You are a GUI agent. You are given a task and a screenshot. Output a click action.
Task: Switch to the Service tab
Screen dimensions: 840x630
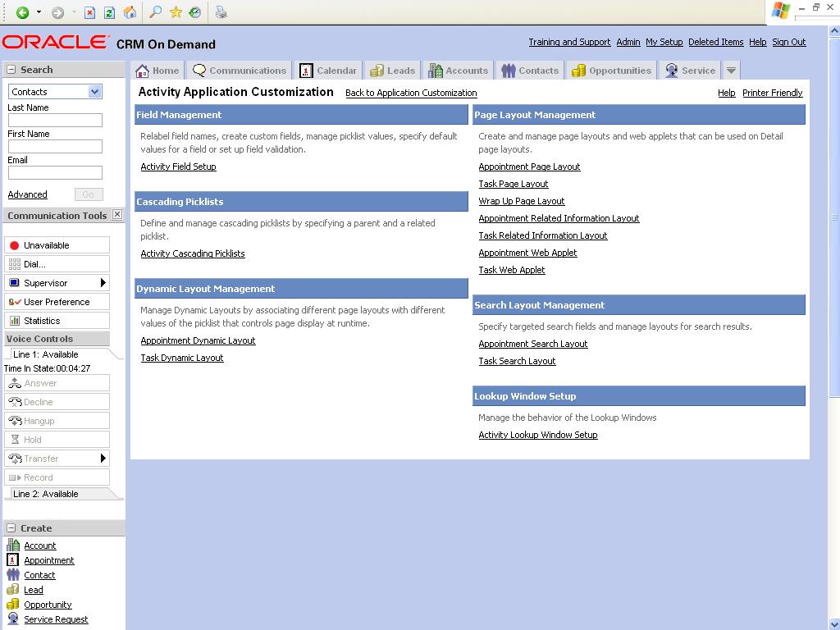(690, 71)
